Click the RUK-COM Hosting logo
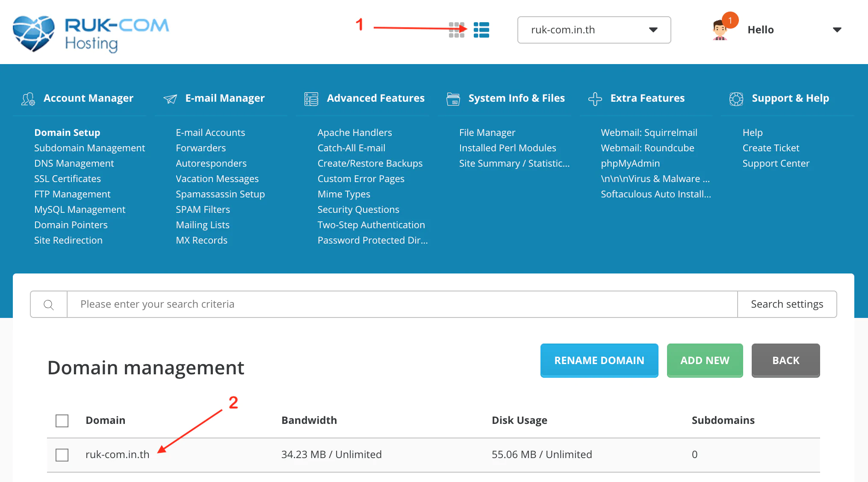Image resolution: width=868 pixels, height=482 pixels. click(x=91, y=33)
